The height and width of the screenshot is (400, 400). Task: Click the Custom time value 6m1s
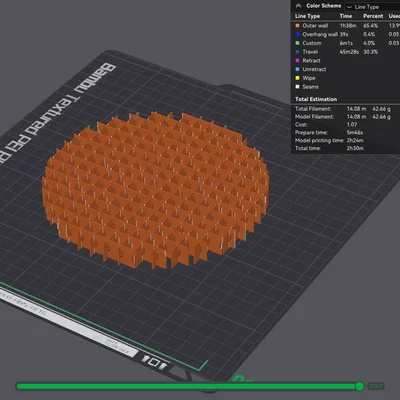[346, 43]
